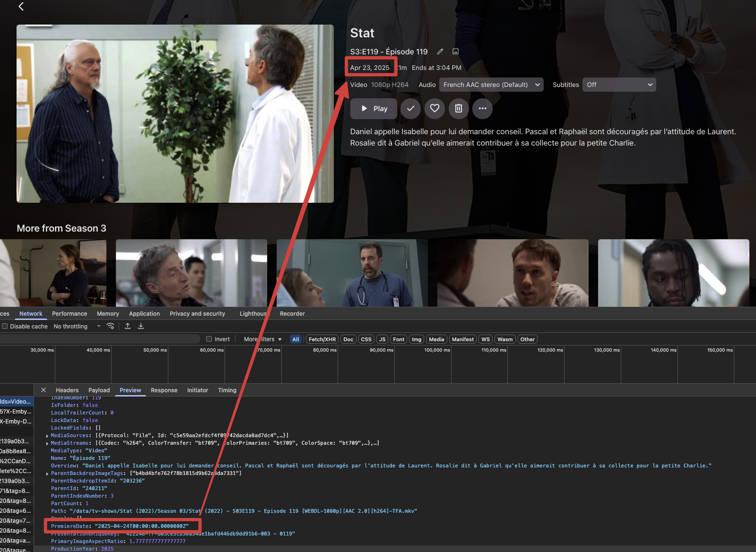This screenshot has width=756, height=552.
Task: Click the trash delete icon
Action: click(x=458, y=109)
